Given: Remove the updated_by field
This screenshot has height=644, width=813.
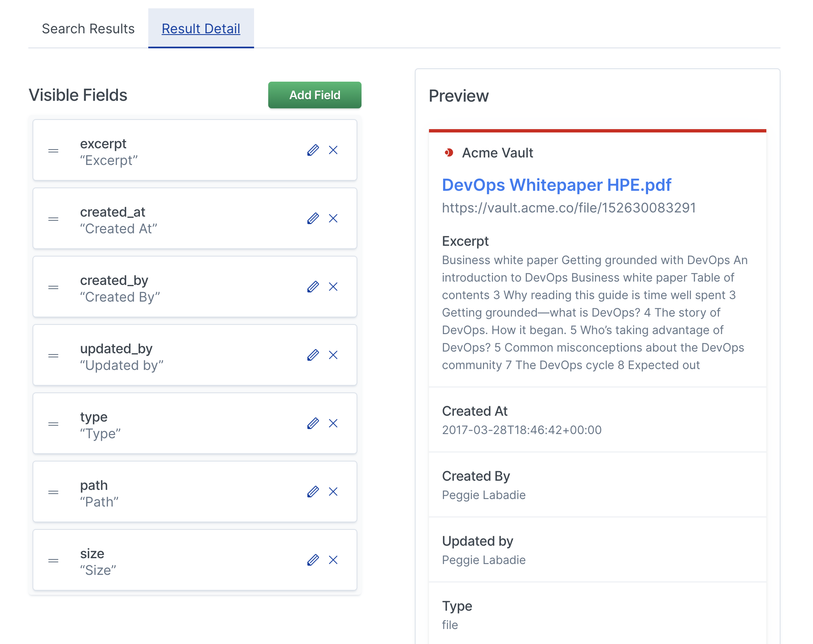Looking at the screenshot, I should (333, 355).
